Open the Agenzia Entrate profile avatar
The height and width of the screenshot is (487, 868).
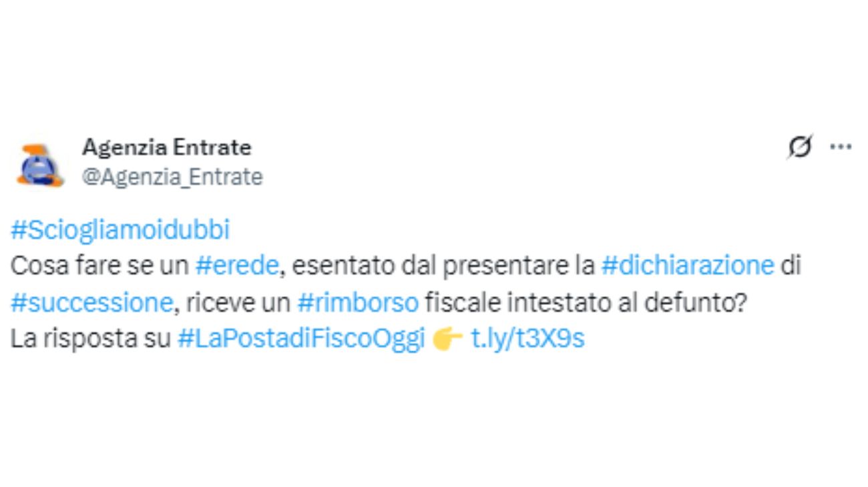click(x=39, y=165)
